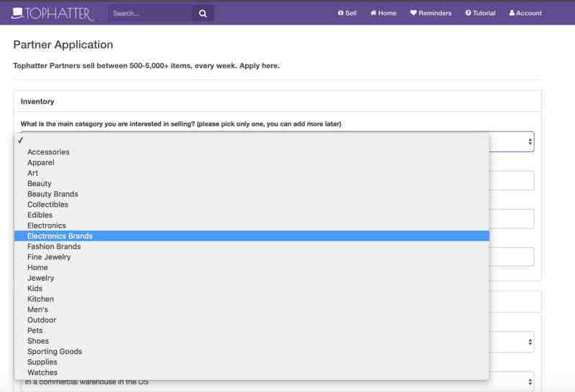
Task: Choose Apparel from category list
Action: click(252, 162)
